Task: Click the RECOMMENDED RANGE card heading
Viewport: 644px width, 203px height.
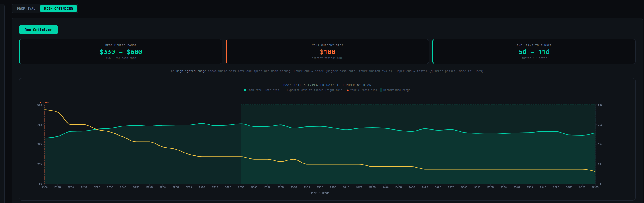Action: 121,45
